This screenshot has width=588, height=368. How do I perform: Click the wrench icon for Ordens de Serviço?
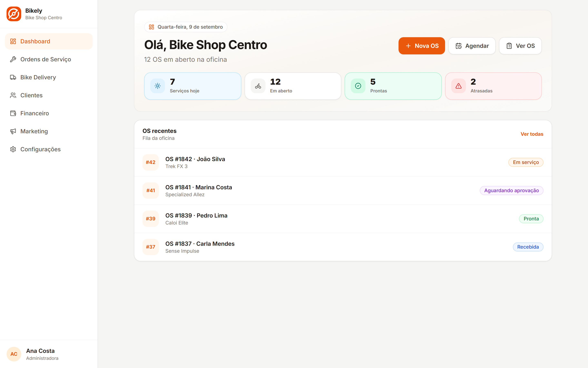pos(13,59)
